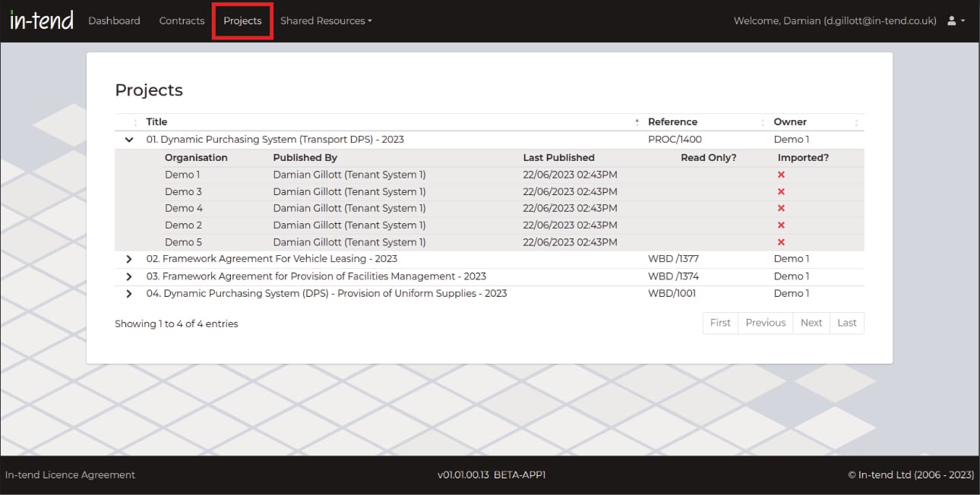The image size is (980, 495).
Task: Open the Shared Resources dropdown
Action: 325,20
